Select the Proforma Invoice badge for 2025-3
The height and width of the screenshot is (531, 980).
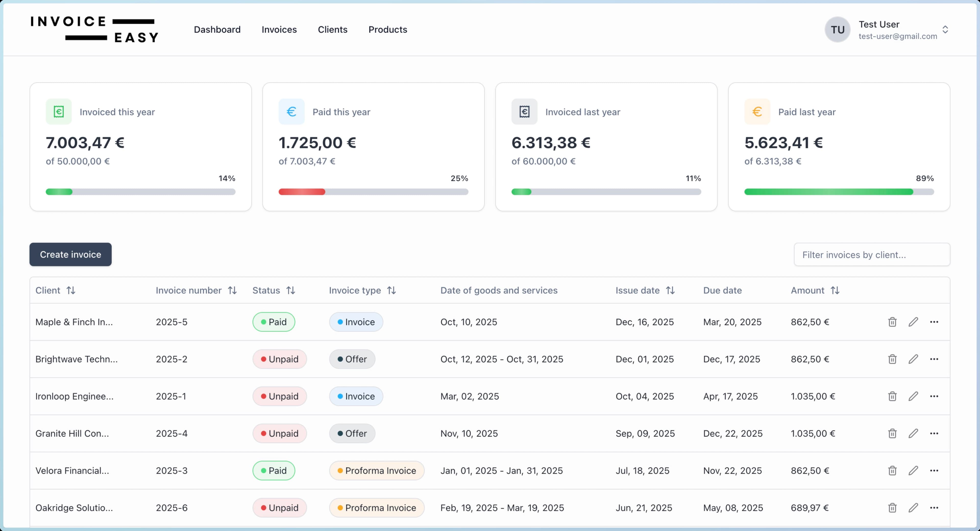coord(377,471)
